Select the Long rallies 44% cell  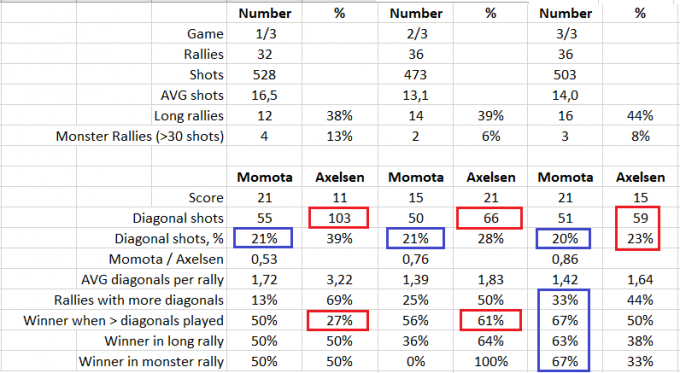(640, 116)
